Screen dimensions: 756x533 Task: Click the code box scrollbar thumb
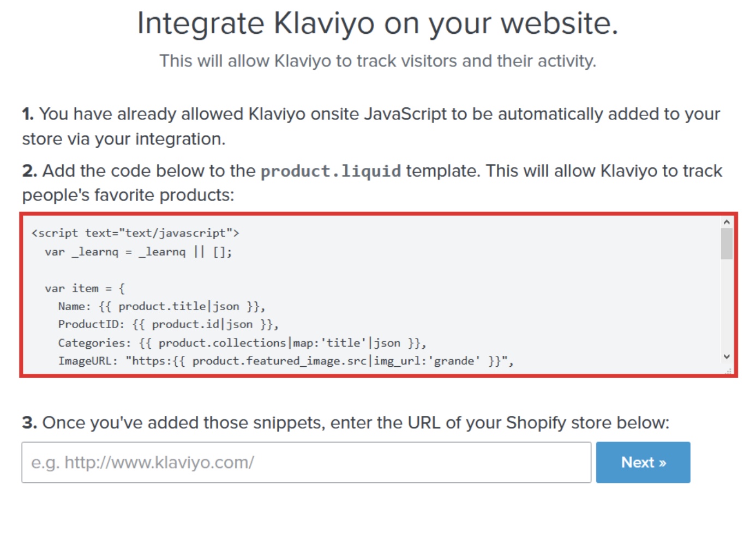point(726,244)
